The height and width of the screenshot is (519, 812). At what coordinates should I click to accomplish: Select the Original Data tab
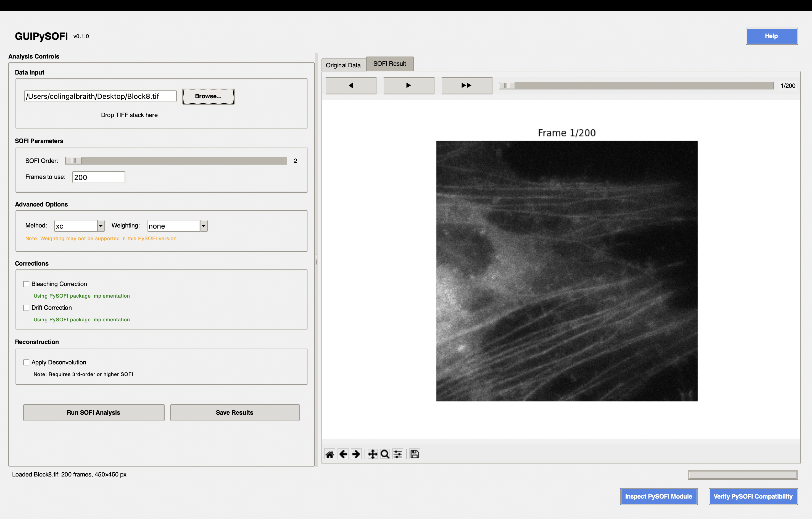[x=343, y=65]
